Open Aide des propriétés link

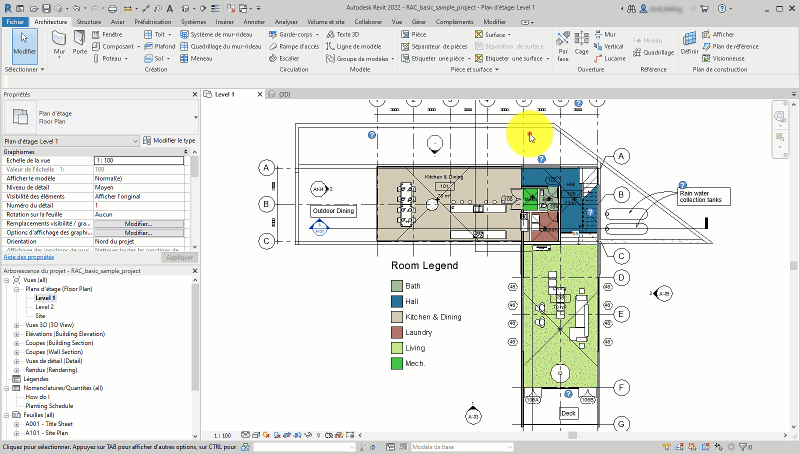29,257
